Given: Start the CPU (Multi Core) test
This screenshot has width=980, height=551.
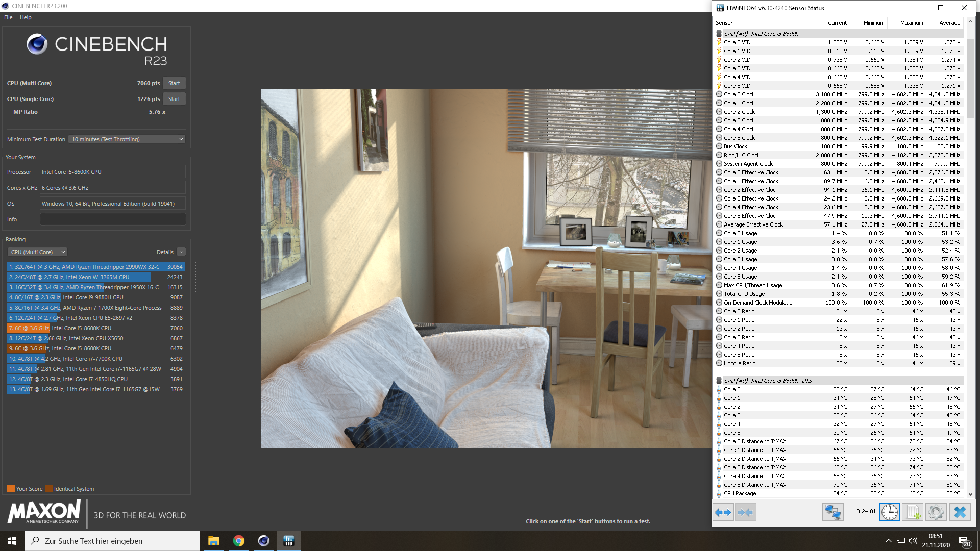Looking at the screenshot, I should (x=174, y=83).
